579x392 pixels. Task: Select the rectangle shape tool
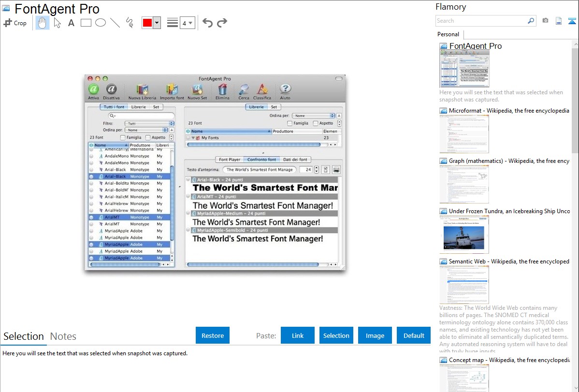86,23
